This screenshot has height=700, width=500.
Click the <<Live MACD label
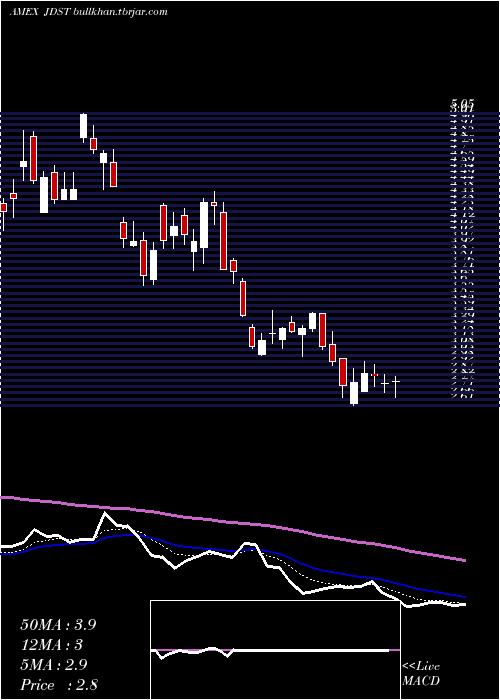point(421,674)
